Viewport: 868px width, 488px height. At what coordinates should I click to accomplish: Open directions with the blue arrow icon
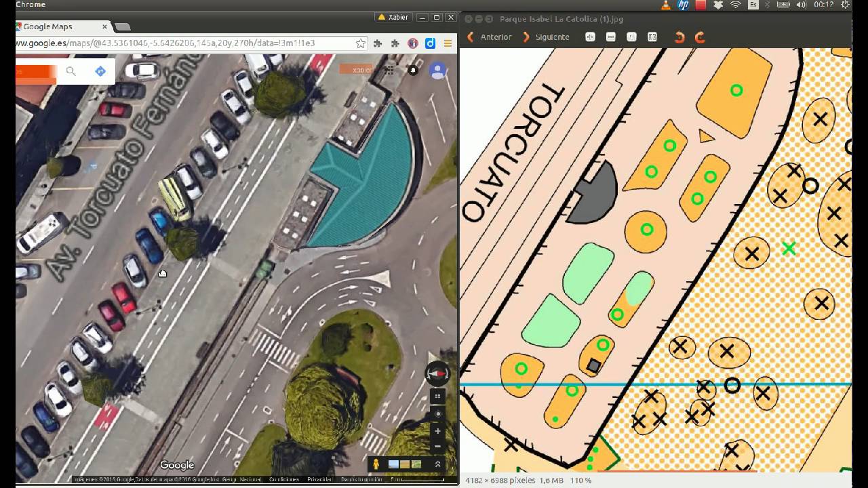click(100, 71)
